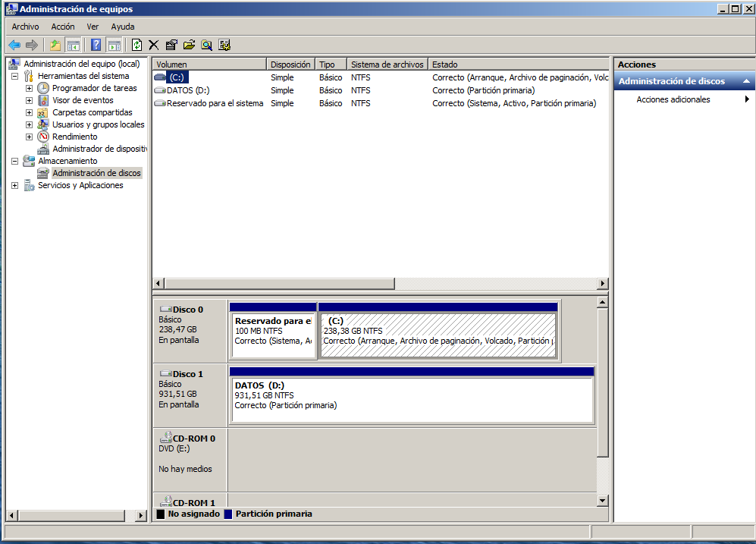
Task: Toggle the Actions pane show/hide button
Action: (x=114, y=46)
